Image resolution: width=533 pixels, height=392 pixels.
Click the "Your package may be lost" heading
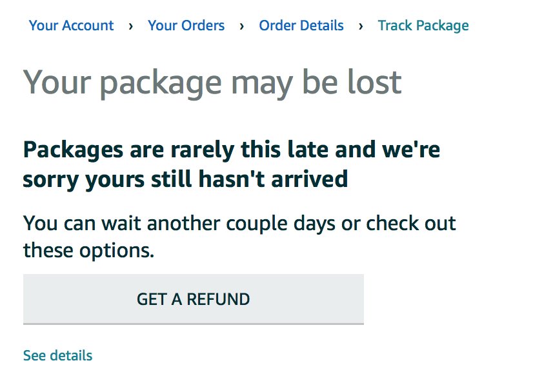[x=212, y=82]
